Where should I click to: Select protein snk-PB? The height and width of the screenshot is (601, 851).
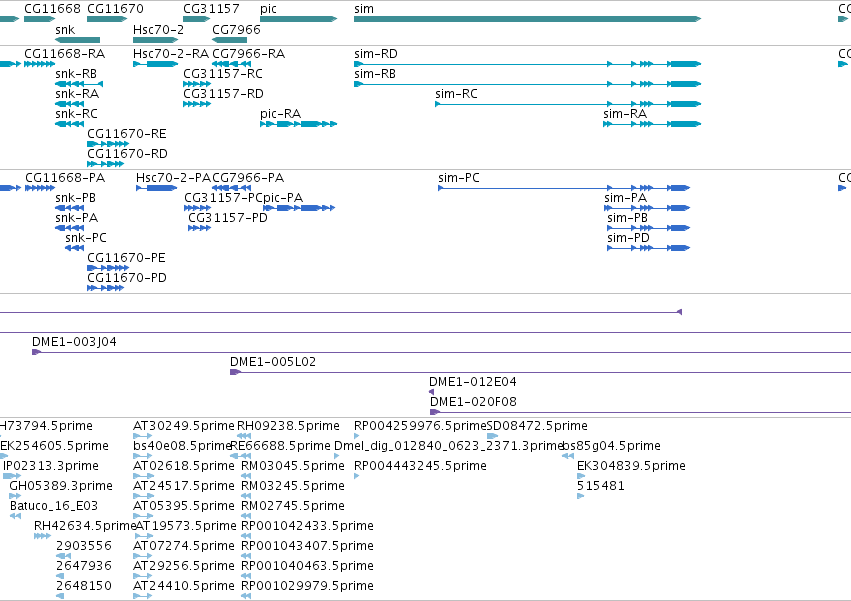point(69,208)
